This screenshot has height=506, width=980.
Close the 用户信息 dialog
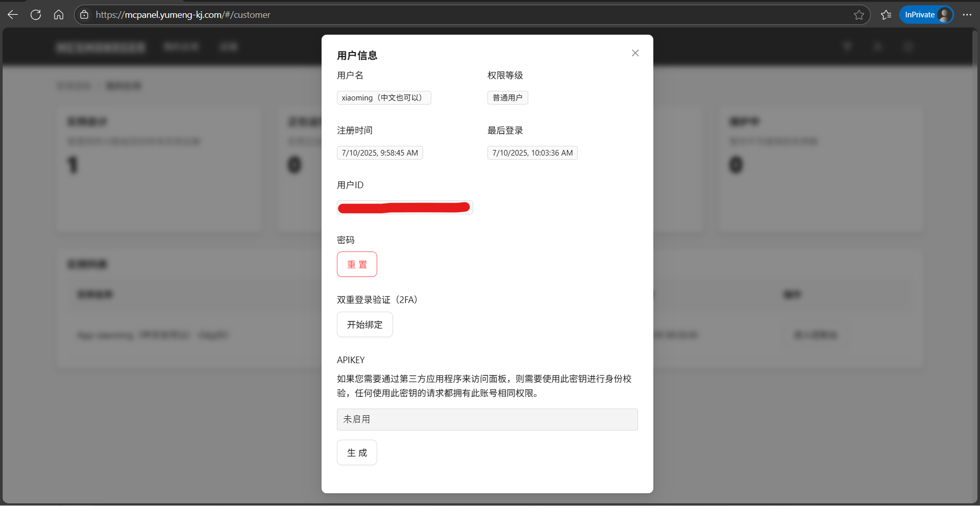click(635, 53)
